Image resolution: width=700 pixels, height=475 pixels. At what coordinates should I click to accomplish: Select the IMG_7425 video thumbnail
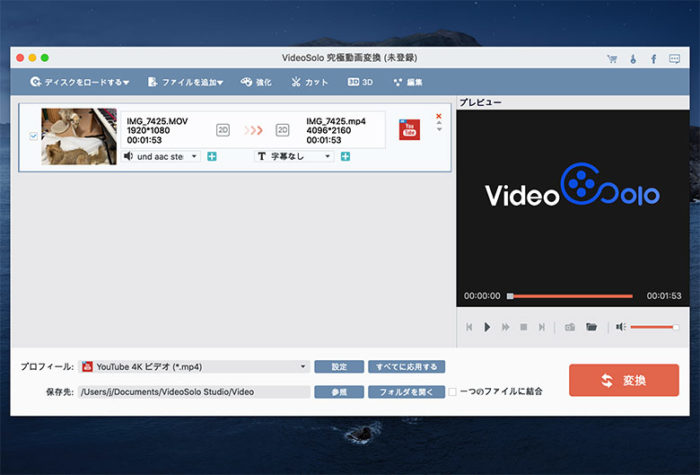(x=79, y=137)
